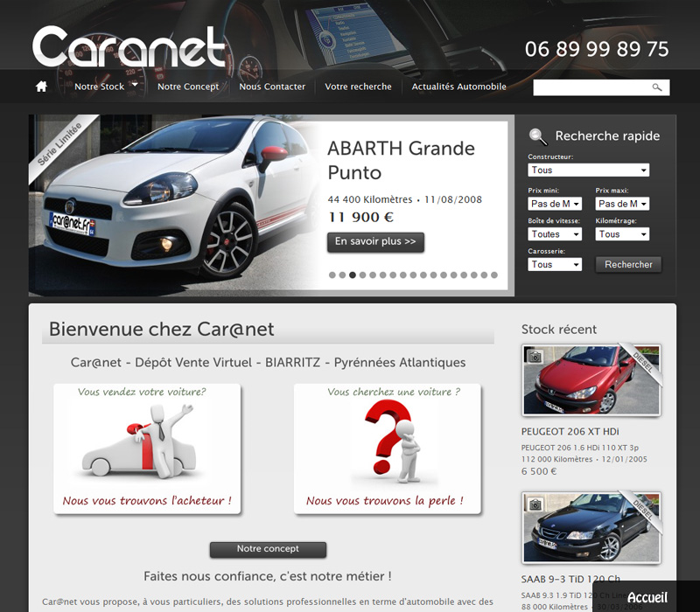Open the Constructeur dropdown
The width and height of the screenshot is (700, 612).
588,170
